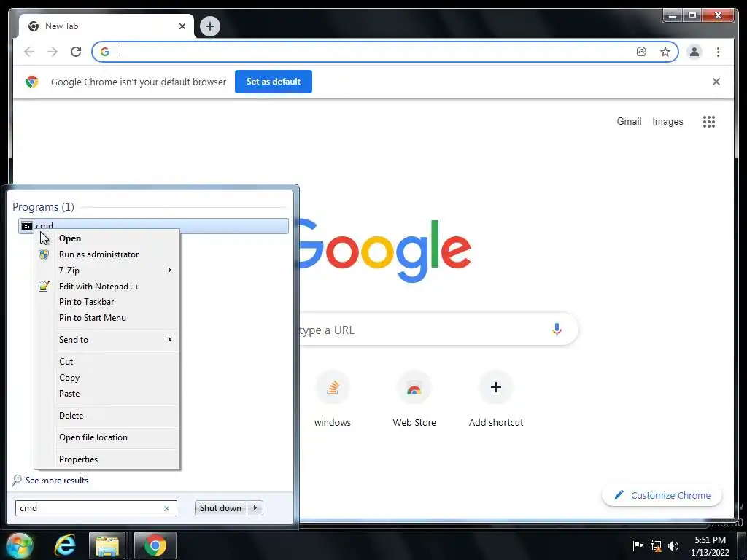Click Chrome forward navigation arrow
This screenshot has height=560, width=747.
(53, 52)
